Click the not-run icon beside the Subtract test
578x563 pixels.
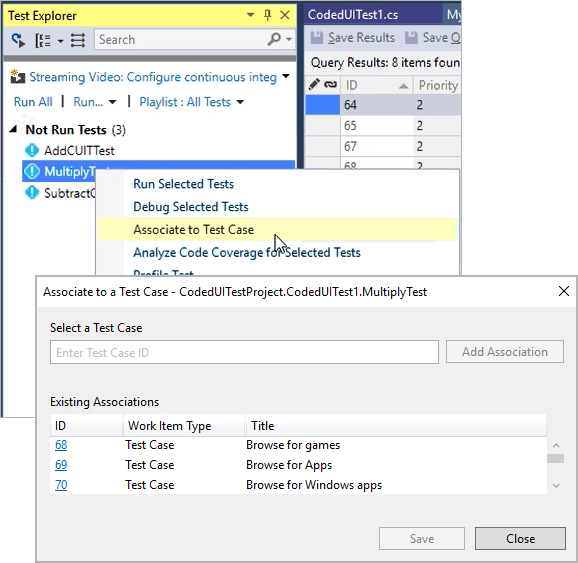point(32,192)
